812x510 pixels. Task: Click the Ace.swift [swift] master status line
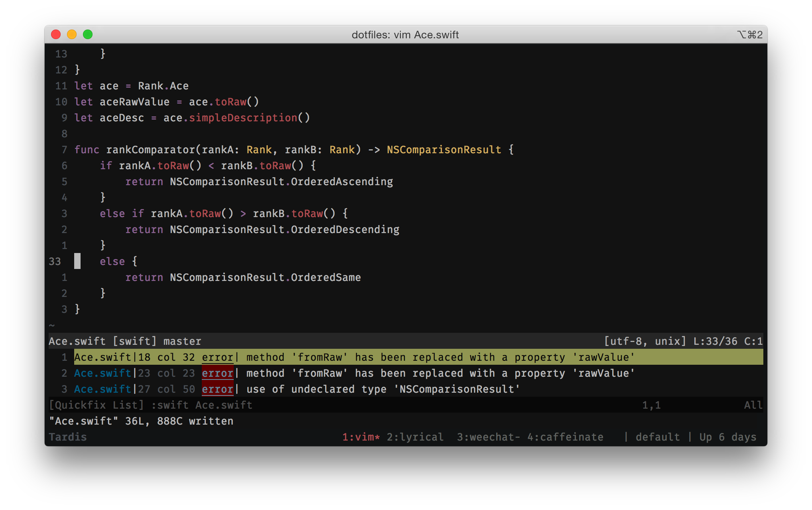[124, 341]
